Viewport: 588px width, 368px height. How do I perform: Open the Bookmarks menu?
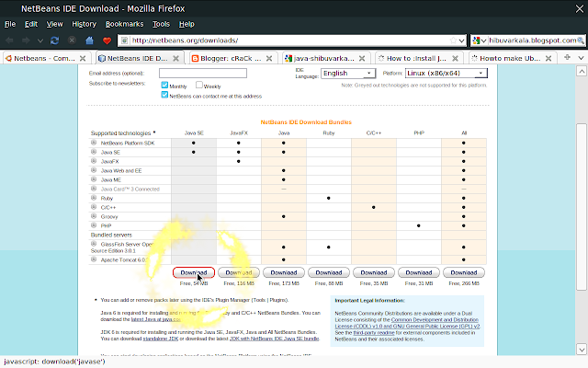125,24
